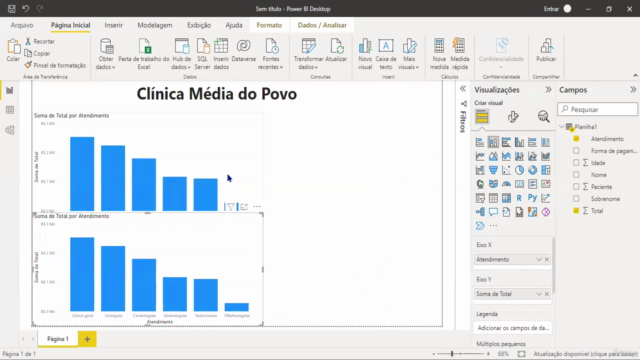
Task: Uncheck the Atendimento field
Action: coord(576,139)
